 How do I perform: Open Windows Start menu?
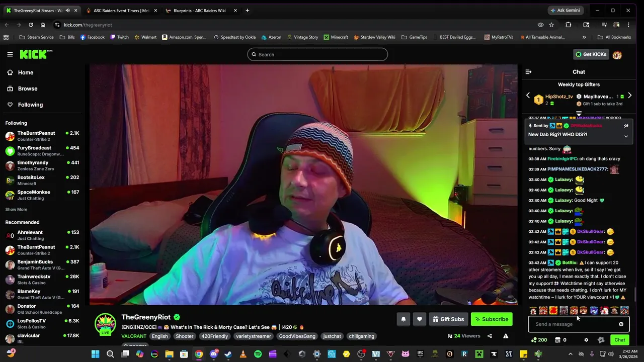point(95,354)
